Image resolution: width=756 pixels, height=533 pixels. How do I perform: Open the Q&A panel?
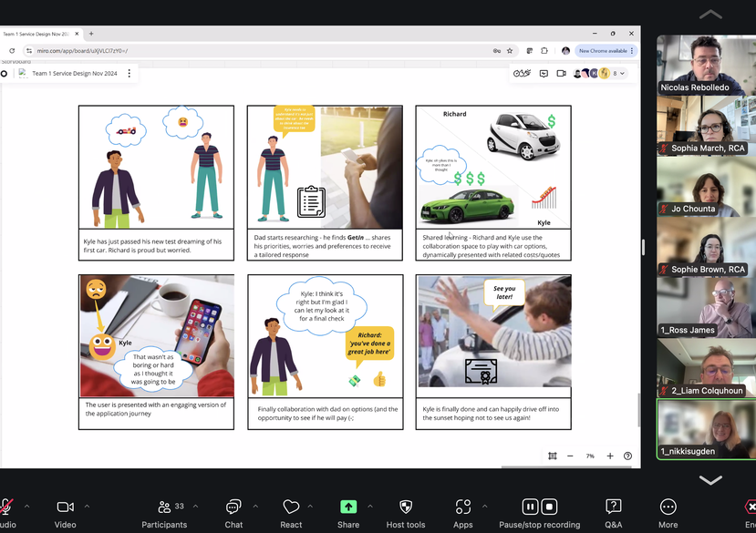pyautogui.click(x=614, y=507)
